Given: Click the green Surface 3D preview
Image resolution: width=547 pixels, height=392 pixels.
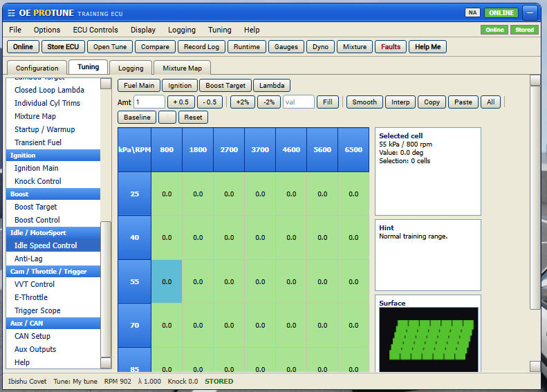Looking at the screenshot, I should (x=428, y=339).
